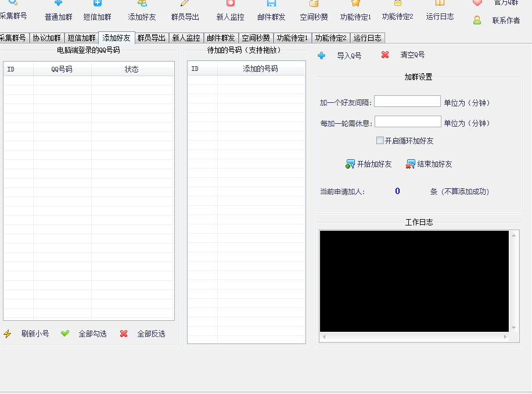Image resolution: width=532 pixels, height=394 pixels.
Task: Switch to the 采集群号 tab
Action: coord(13,38)
